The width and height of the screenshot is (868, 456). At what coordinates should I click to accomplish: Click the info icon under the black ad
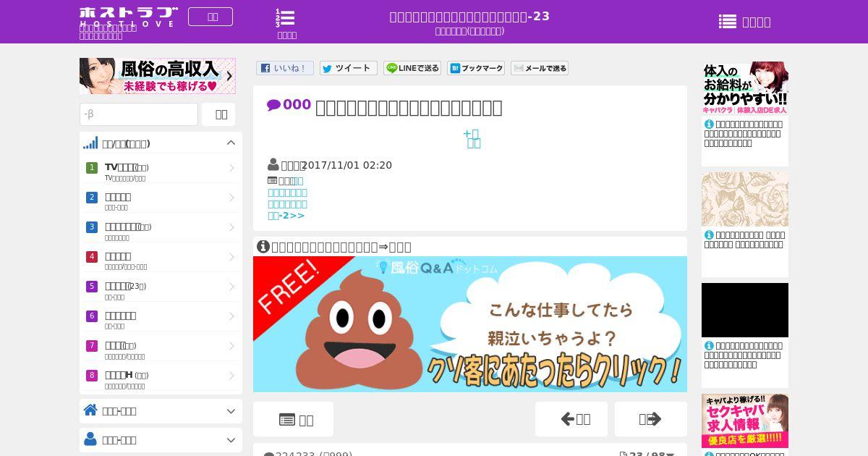point(709,345)
